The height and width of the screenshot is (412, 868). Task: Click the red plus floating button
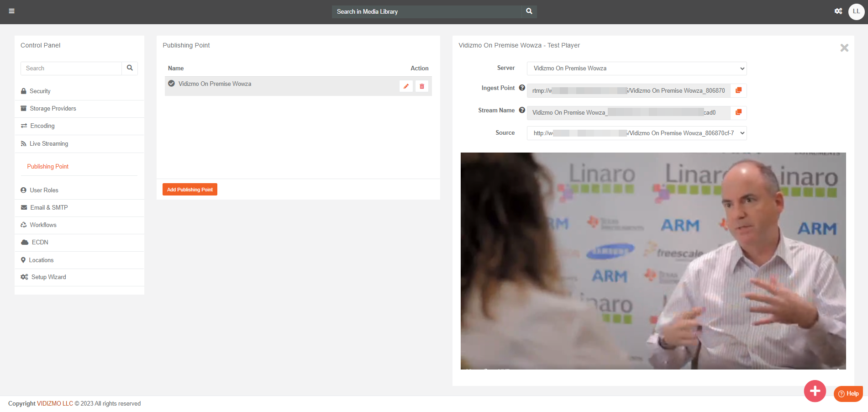pyautogui.click(x=815, y=391)
